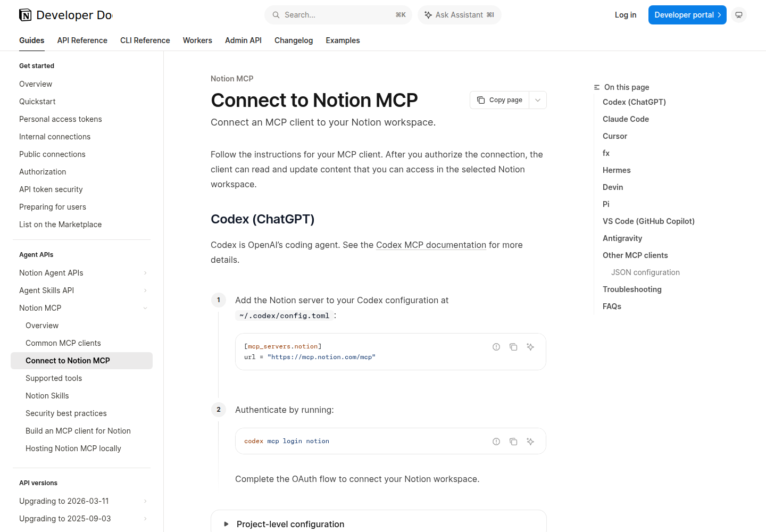Open Hosting Notion MCP locally
The height and width of the screenshot is (532, 766).
pyautogui.click(x=73, y=448)
